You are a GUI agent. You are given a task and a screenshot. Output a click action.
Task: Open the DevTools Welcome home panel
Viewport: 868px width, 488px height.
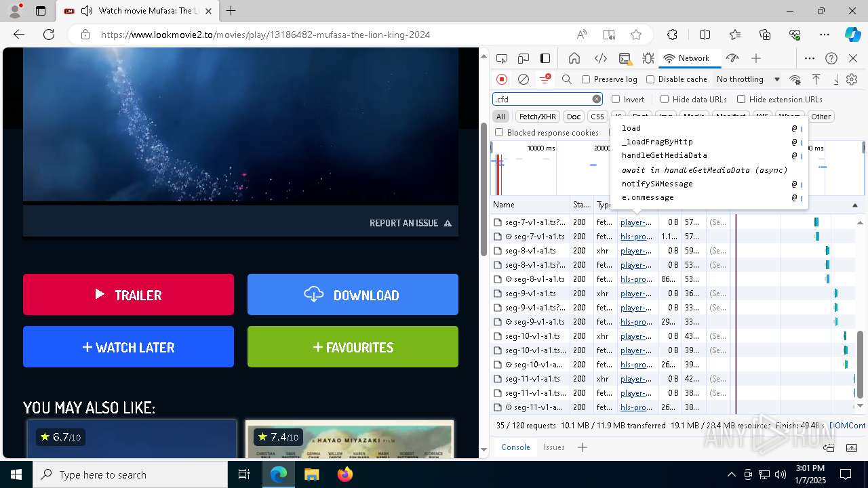coord(574,58)
